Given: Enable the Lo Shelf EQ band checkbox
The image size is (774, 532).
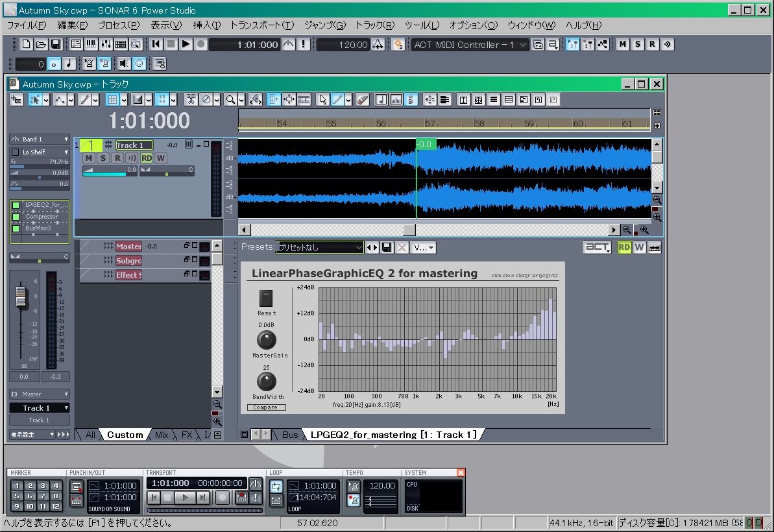Looking at the screenshot, I should click(x=16, y=152).
